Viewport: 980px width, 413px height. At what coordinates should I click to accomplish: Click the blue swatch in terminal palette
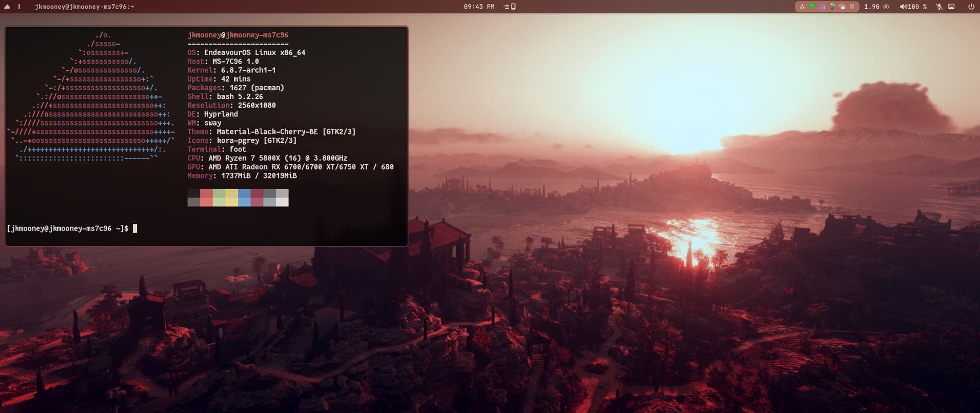click(244, 198)
